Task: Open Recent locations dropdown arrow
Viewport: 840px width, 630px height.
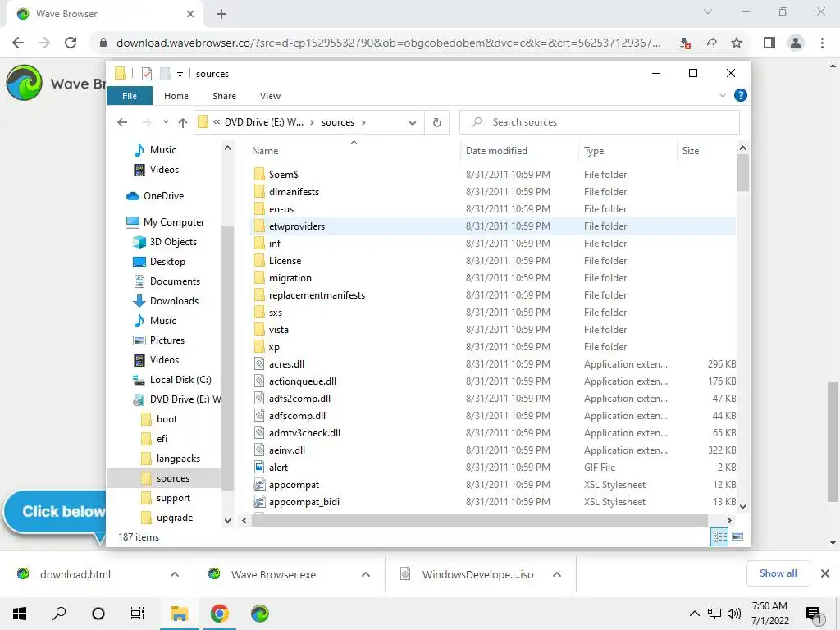Action: tap(166, 122)
